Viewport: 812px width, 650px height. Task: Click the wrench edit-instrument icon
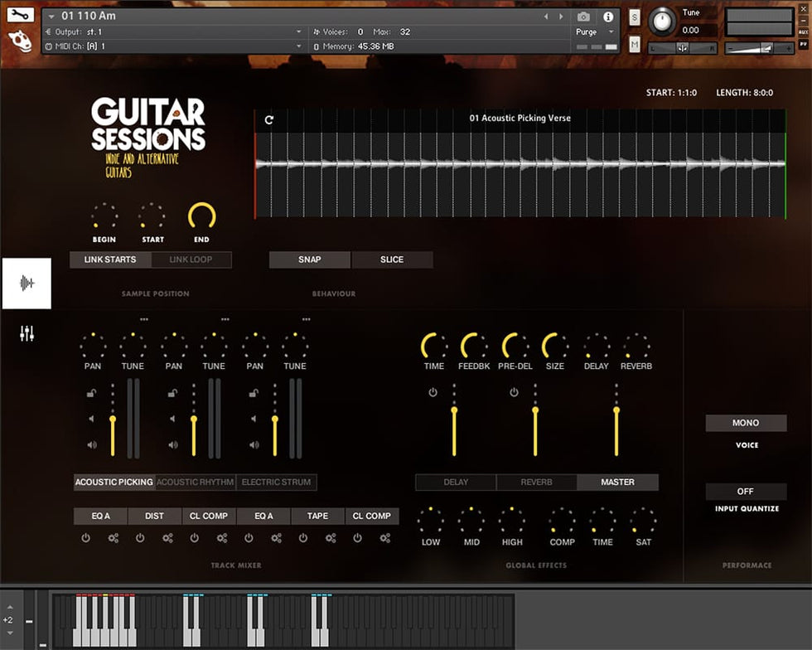21,15
